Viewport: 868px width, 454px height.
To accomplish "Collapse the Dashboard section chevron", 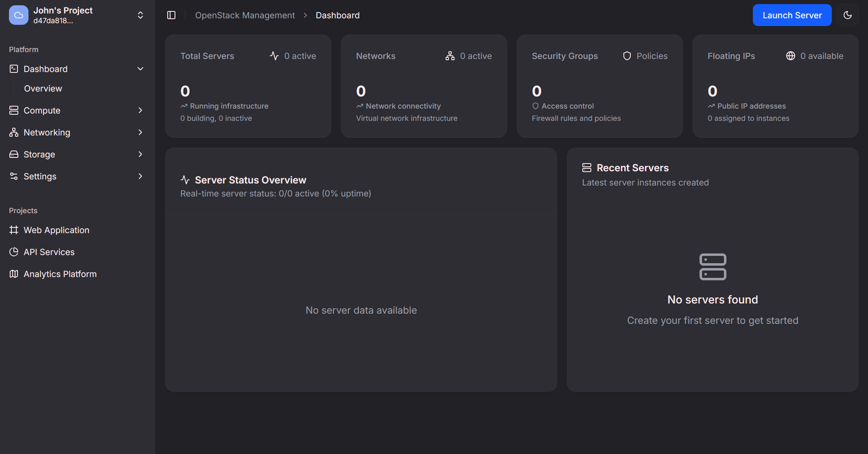I will pos(140,69).
